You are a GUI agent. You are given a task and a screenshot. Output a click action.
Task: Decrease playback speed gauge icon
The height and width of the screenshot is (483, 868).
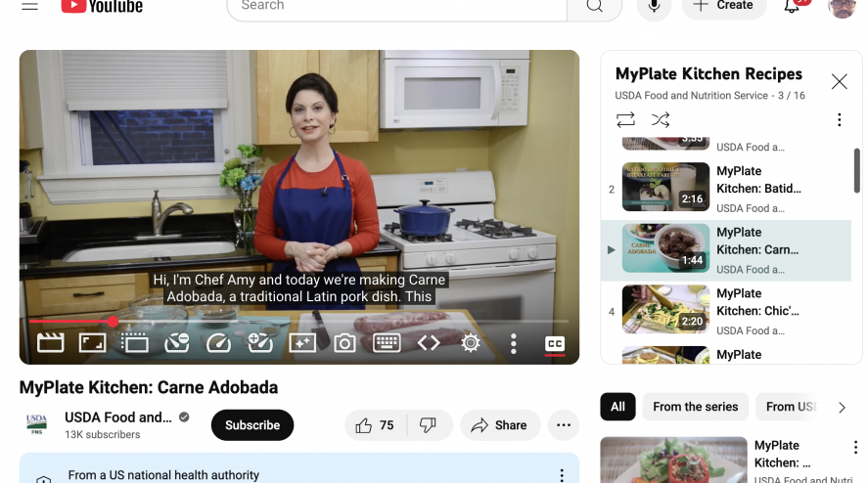pyautogui.click(x=177, y=343)
